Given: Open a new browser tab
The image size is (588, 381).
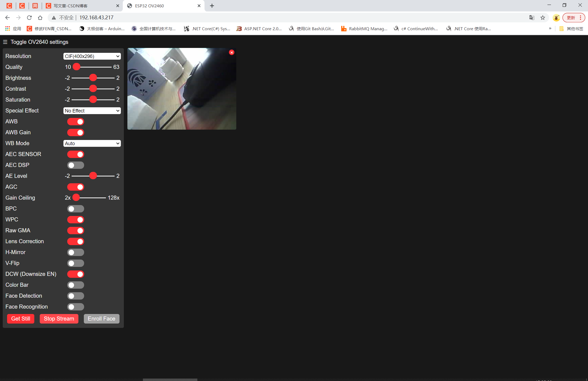Looking at the screenshot, I should [x=212, y=6].
